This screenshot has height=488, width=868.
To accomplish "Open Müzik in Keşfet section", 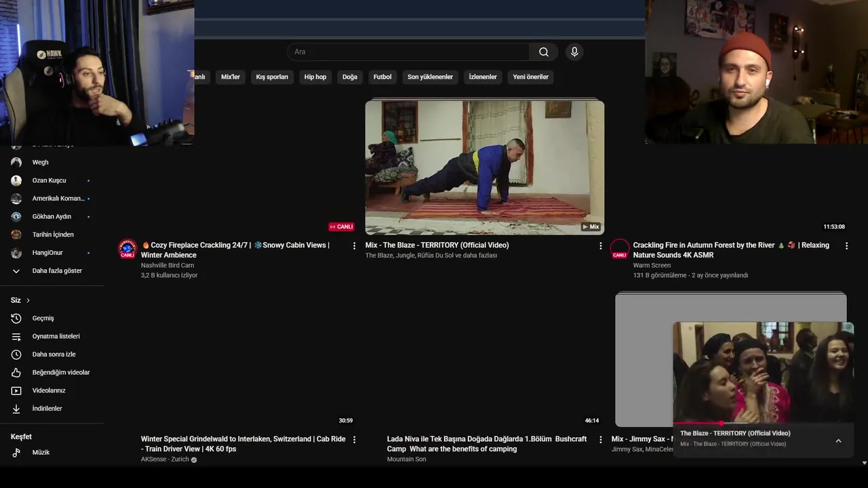I will [x=41, y=453].
